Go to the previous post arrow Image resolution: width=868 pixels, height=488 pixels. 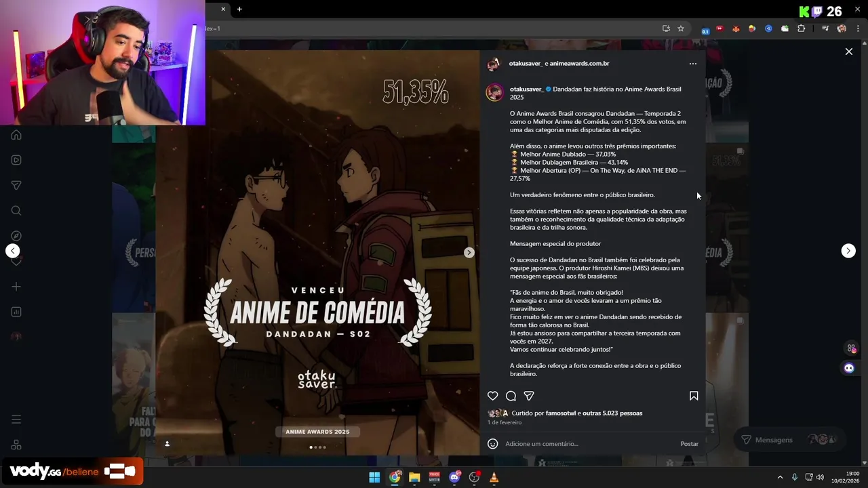point(12,251)
